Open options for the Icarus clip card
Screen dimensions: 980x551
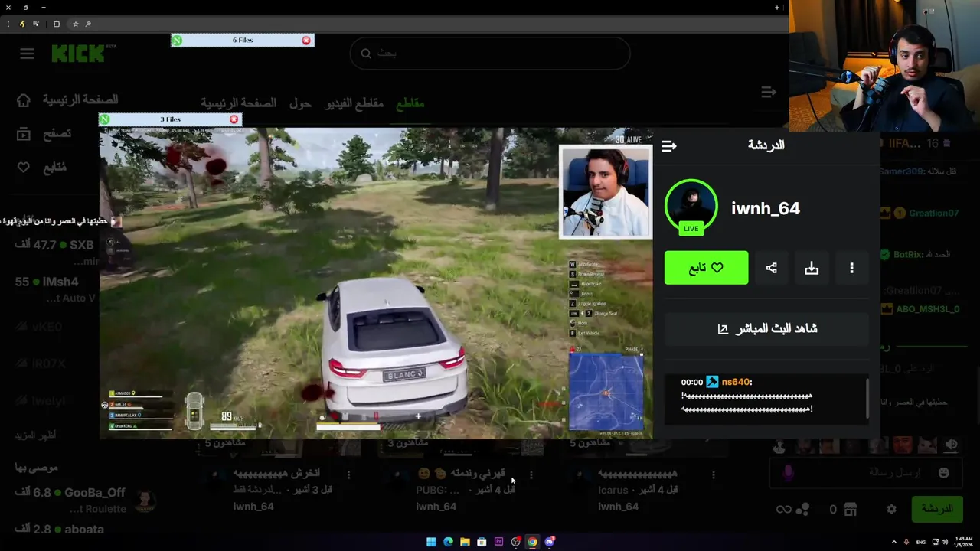[714, 474]
